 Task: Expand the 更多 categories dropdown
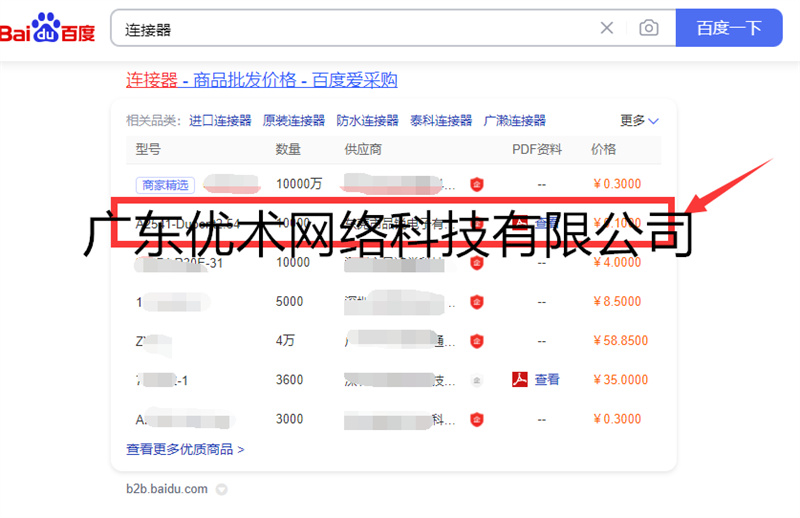(x=639, y=120)
